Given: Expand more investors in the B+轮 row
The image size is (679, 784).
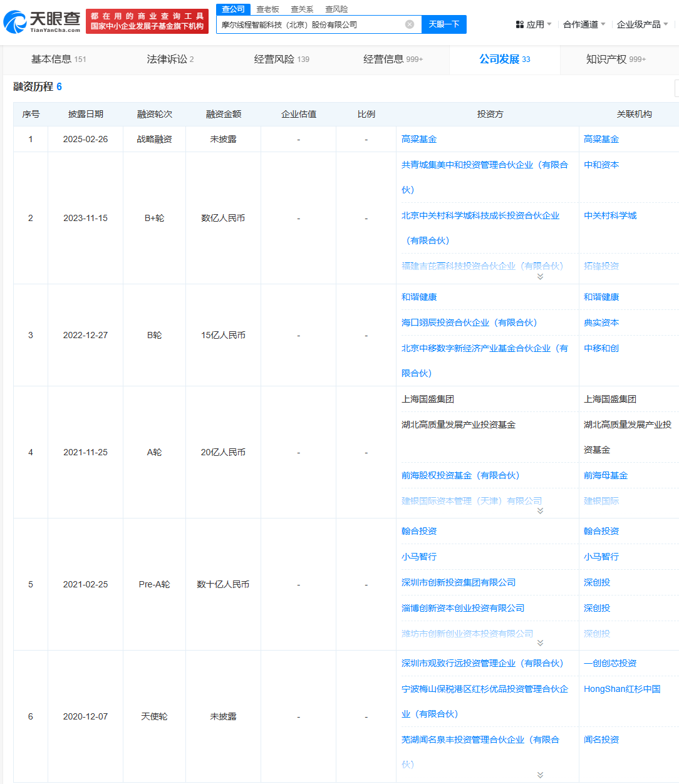Looking at the screenshot, I should pos(540,277).
